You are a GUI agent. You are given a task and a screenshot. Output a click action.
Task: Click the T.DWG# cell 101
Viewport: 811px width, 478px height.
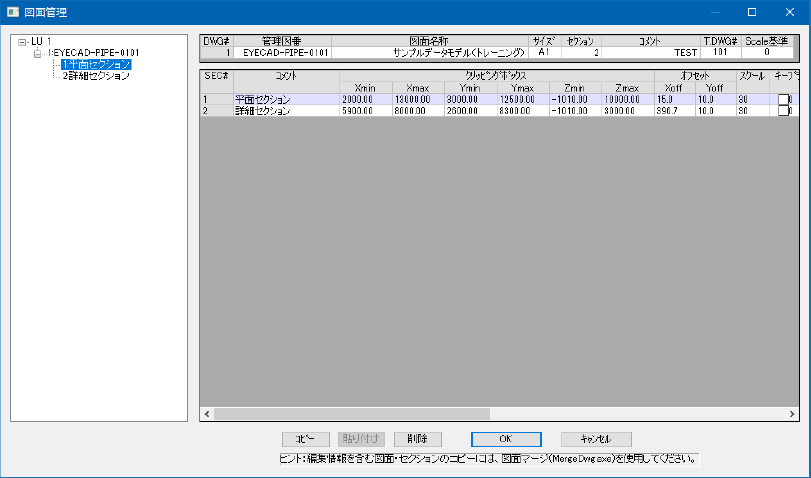(720, 52)
